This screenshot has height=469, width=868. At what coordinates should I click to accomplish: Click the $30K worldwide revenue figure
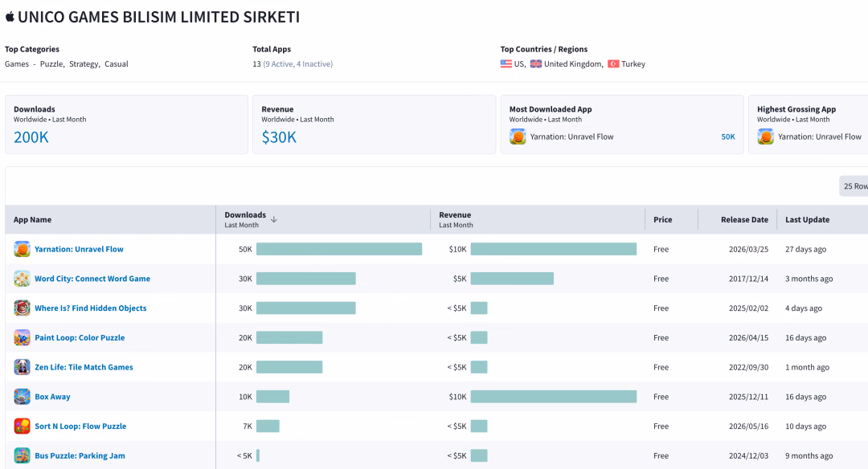pyautogui.click(x=279, y=137)
